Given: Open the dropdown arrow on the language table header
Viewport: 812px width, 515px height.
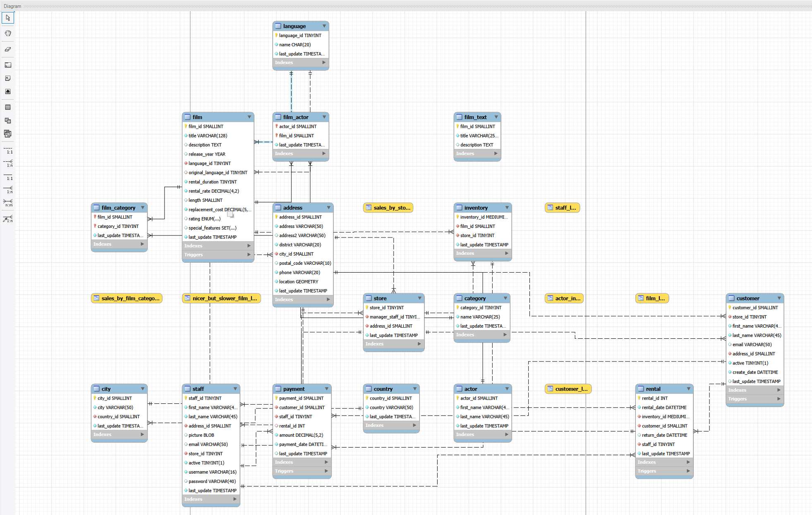Looking at the screenshot, I should click(x=324, y=26).
